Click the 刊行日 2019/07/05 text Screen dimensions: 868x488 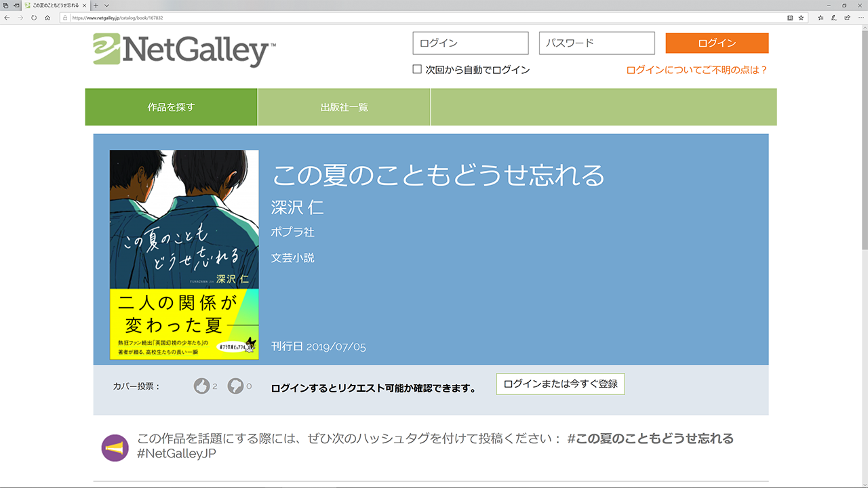click(x=319, y=346)
